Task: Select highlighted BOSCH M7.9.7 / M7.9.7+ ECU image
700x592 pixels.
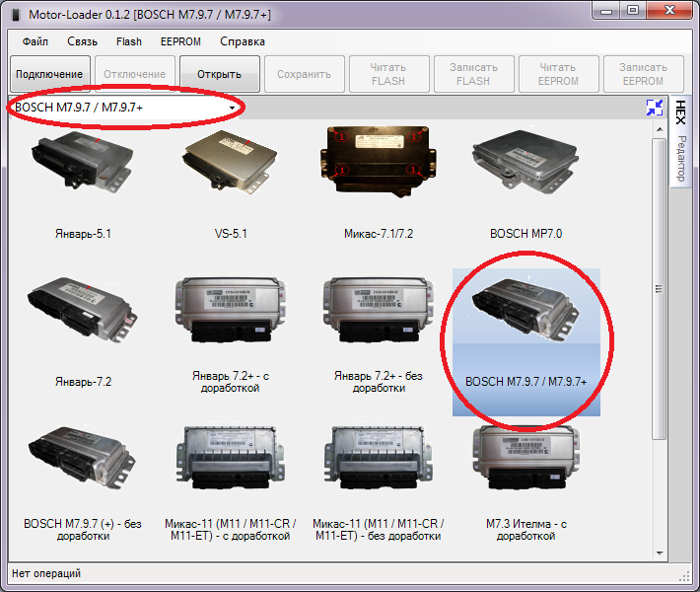Action: tap(525, 311)
